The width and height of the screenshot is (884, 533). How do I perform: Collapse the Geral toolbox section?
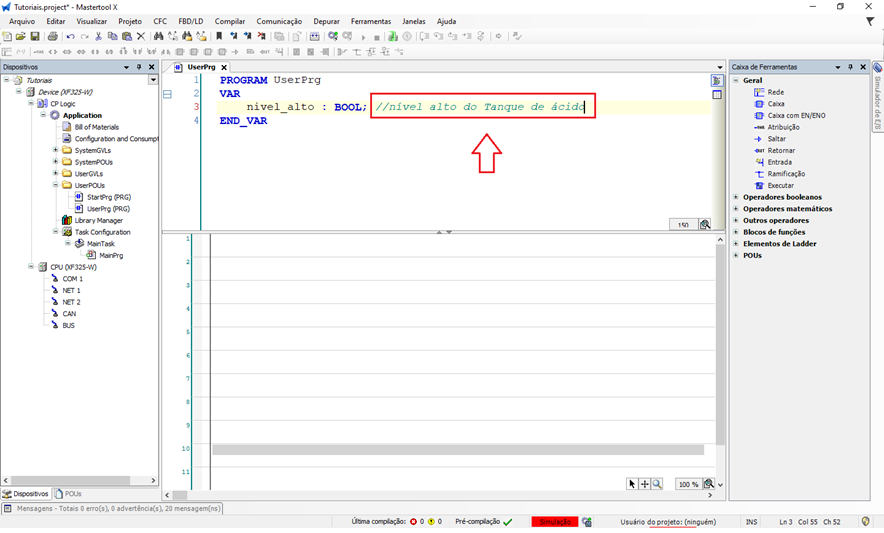(736, 80)
